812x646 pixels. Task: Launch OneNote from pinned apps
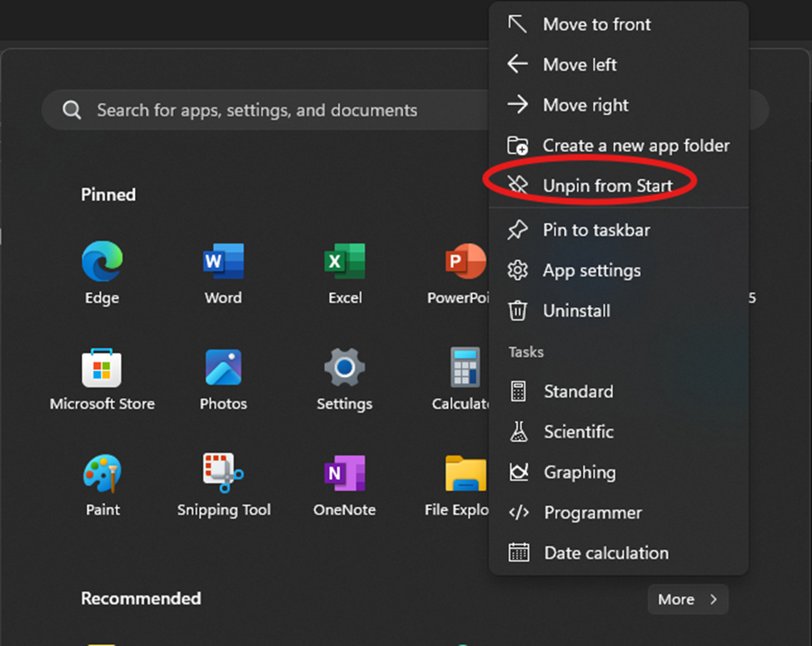(345, 485)
